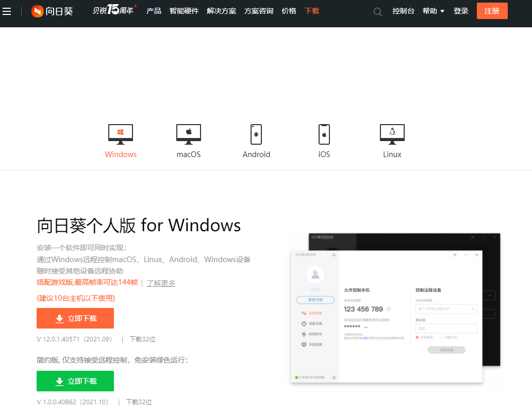Image resolution: width=532 pixels, height=413 pixels.
Task: Switch to the Android tab label
Action: point(256,154)
